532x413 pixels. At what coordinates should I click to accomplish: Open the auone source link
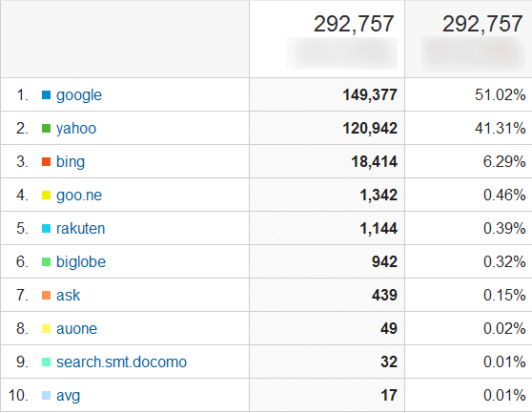(76, 329)
